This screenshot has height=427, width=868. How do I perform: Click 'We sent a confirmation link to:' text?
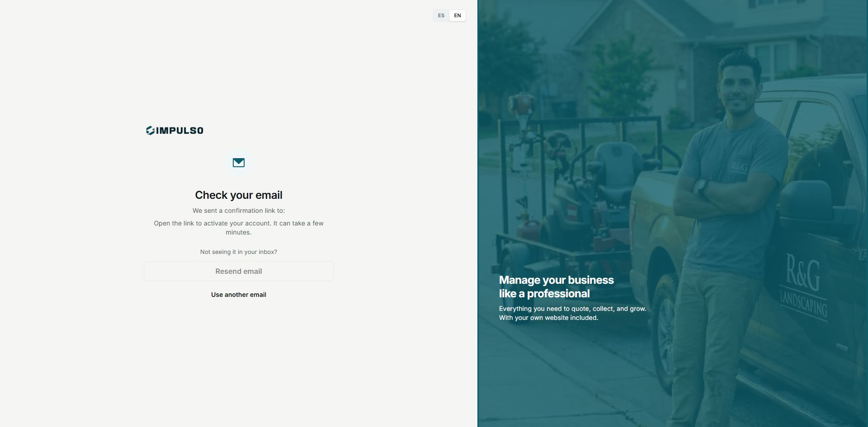[239, 211]
